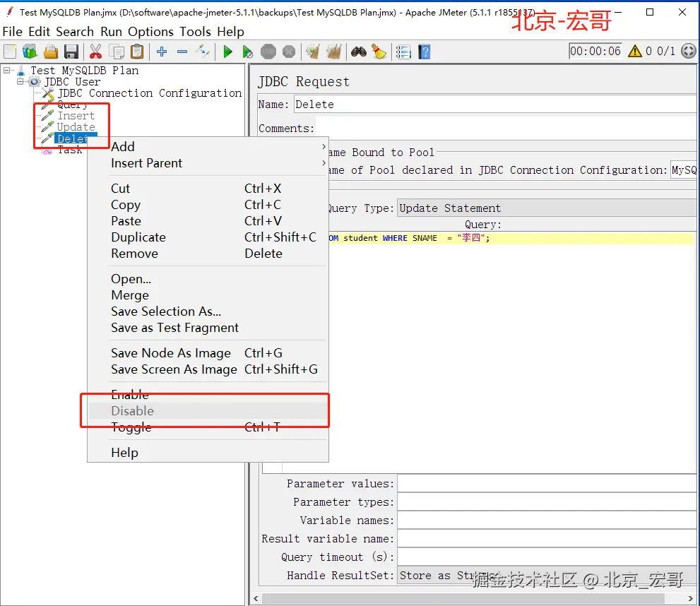Click the Variable names field
This screenshot has width=700, height=606.
click(x=547, y=521)
